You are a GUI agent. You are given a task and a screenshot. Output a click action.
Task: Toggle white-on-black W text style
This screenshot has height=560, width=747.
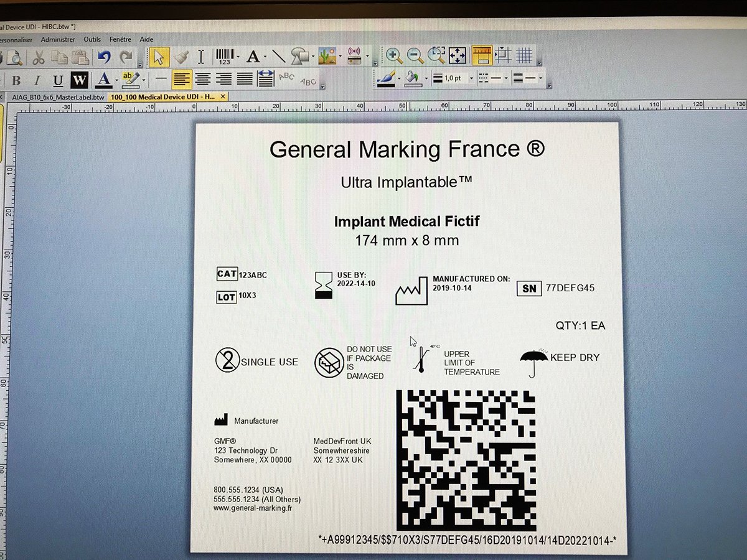click(x=79, y=80)
